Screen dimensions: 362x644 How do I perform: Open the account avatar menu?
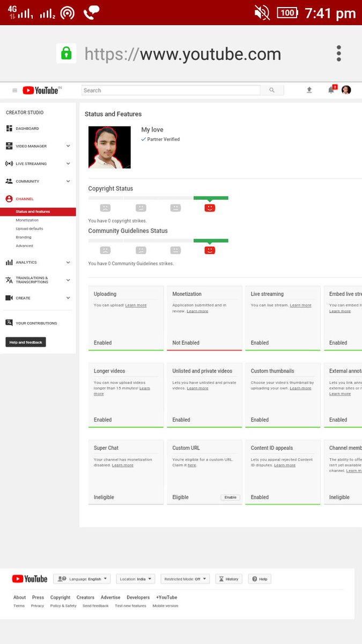(x=346, y=90)
